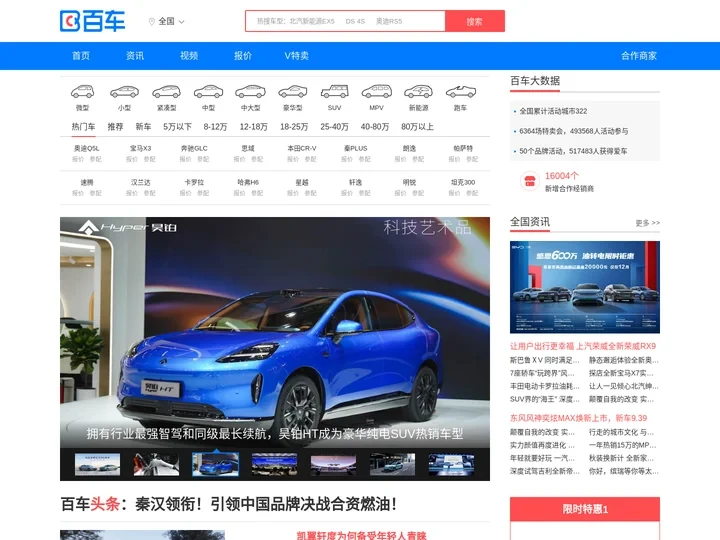Select the 中大型 car type icon
Screen dimensions: 720x540
(250, 92)
